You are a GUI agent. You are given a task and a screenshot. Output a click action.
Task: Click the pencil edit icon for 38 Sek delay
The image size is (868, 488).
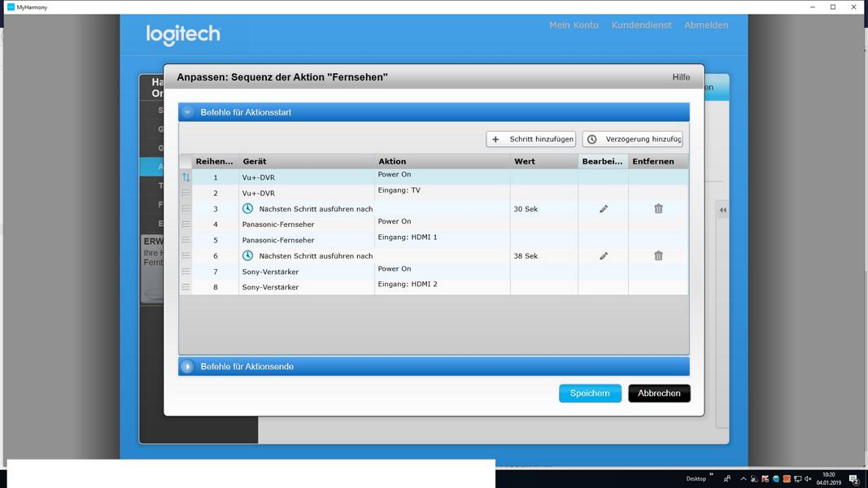(604, 256)
